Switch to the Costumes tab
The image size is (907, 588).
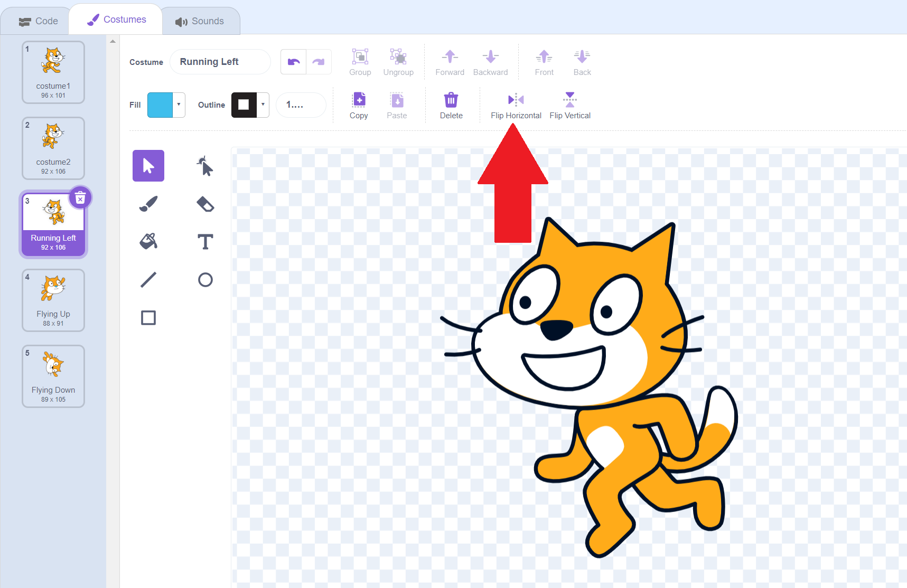coord(116,20)
